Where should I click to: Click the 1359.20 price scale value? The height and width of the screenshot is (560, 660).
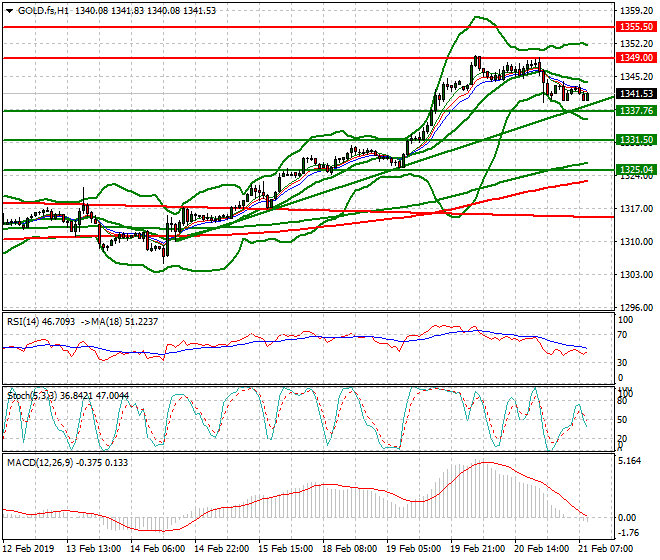(x=636, y=11)
